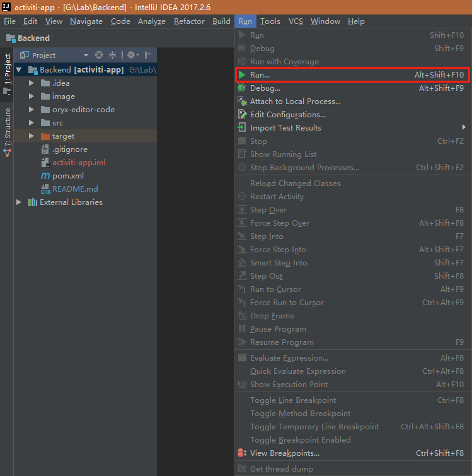Click the activiti-app.iml file icon
Image resolution: width=472 pixels, height=476 pixels.
click(x=45, y=163)
